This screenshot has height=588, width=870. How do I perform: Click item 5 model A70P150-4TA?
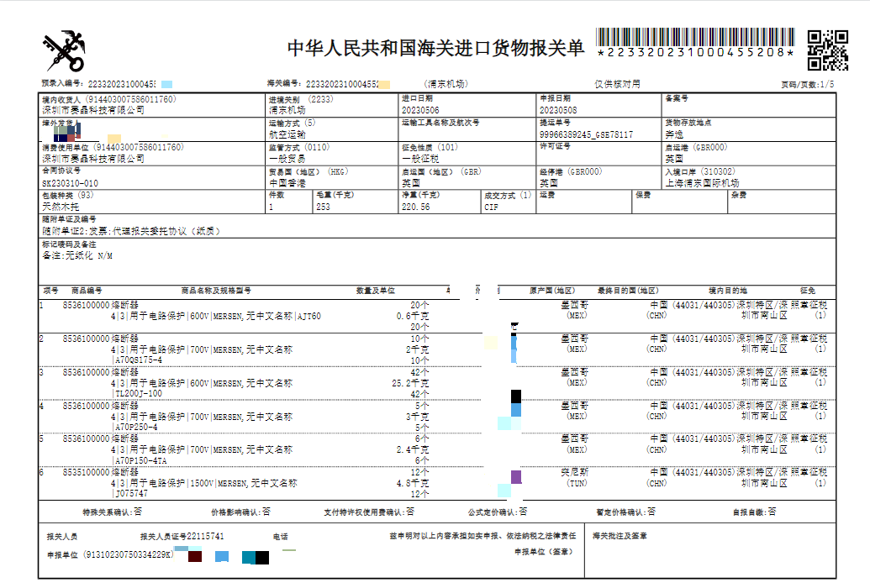click(140, 460)
